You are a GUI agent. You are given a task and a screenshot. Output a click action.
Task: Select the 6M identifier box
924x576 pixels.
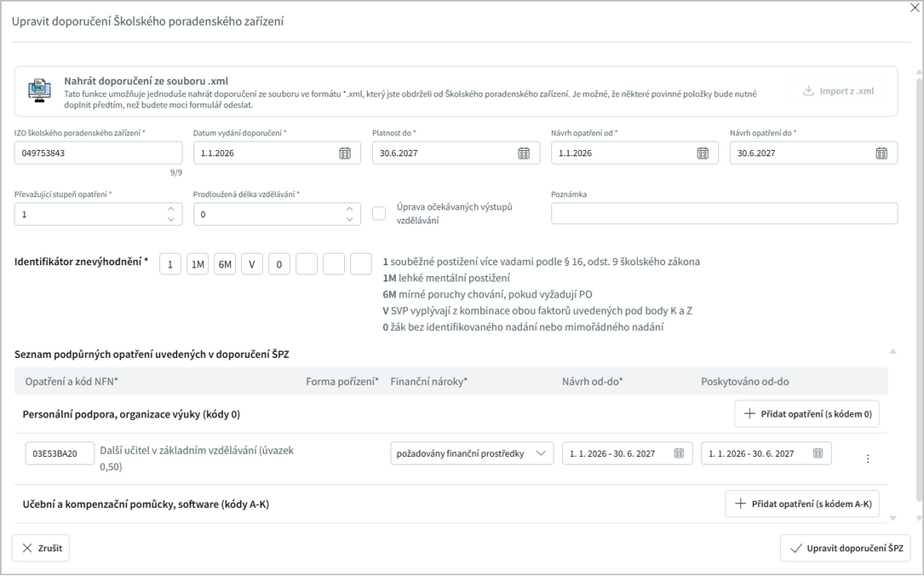pyautogui.click(x=225, y=265)
